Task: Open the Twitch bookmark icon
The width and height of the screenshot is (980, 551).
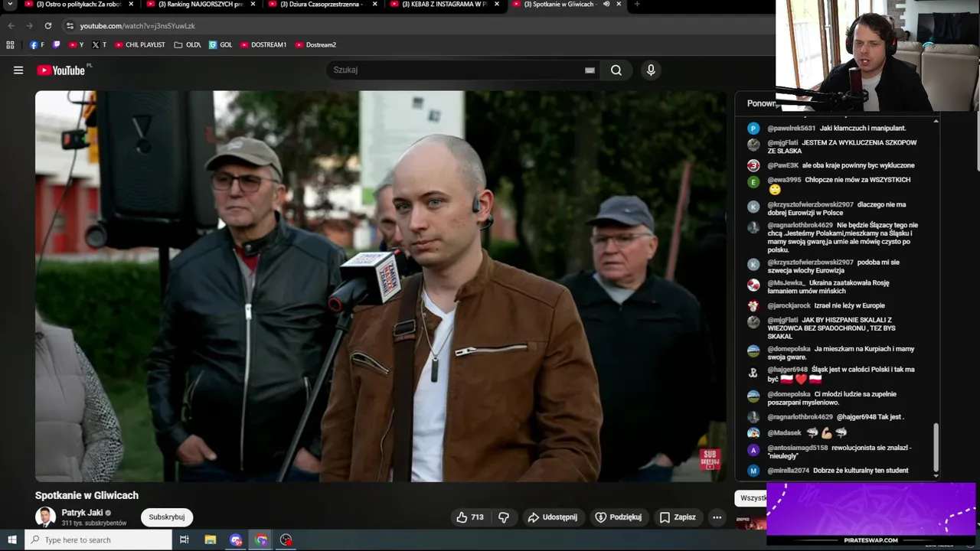Action: 57,45
